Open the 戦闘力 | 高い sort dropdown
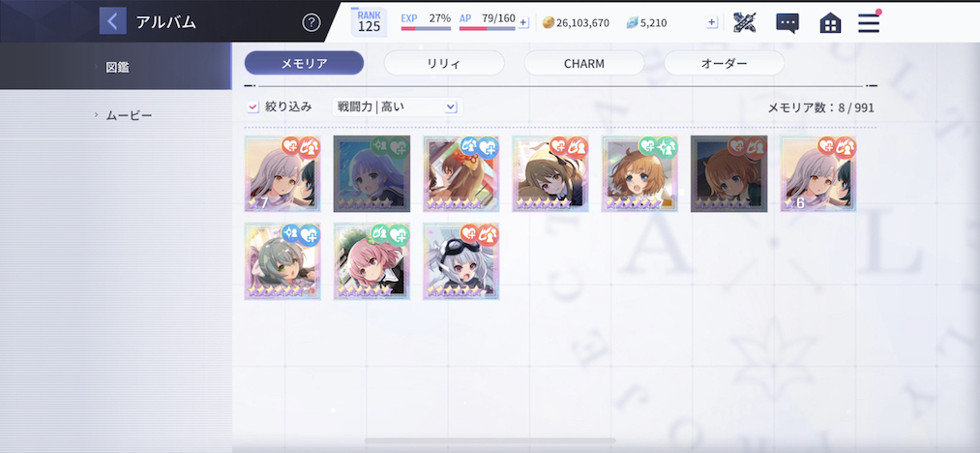 (x=398, y=107)
